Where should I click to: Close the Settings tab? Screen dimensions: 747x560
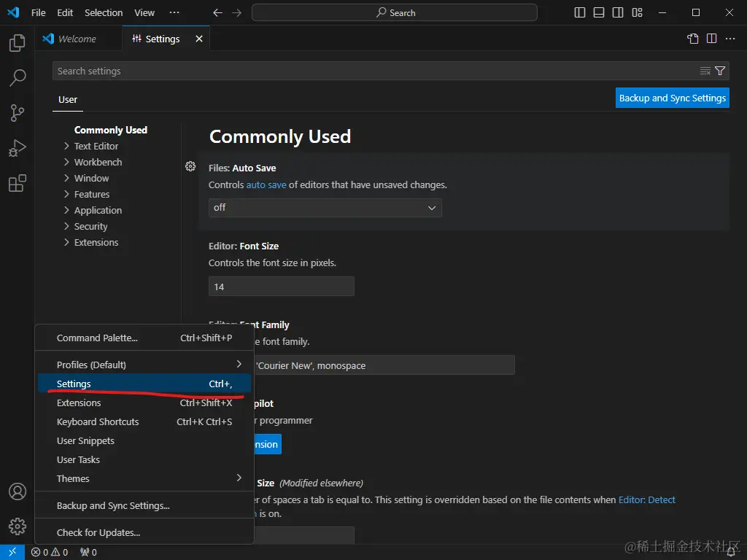pyautogui.click(x=199, y=39)
